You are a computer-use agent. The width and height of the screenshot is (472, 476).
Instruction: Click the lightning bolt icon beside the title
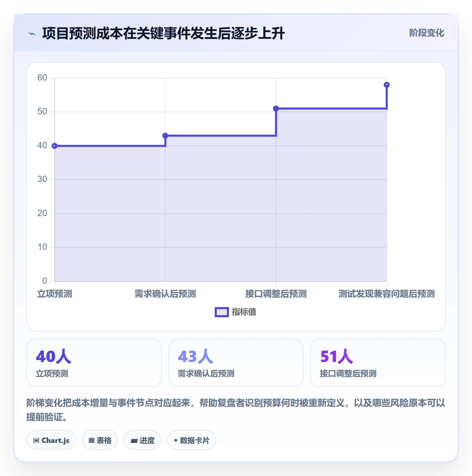32,34
